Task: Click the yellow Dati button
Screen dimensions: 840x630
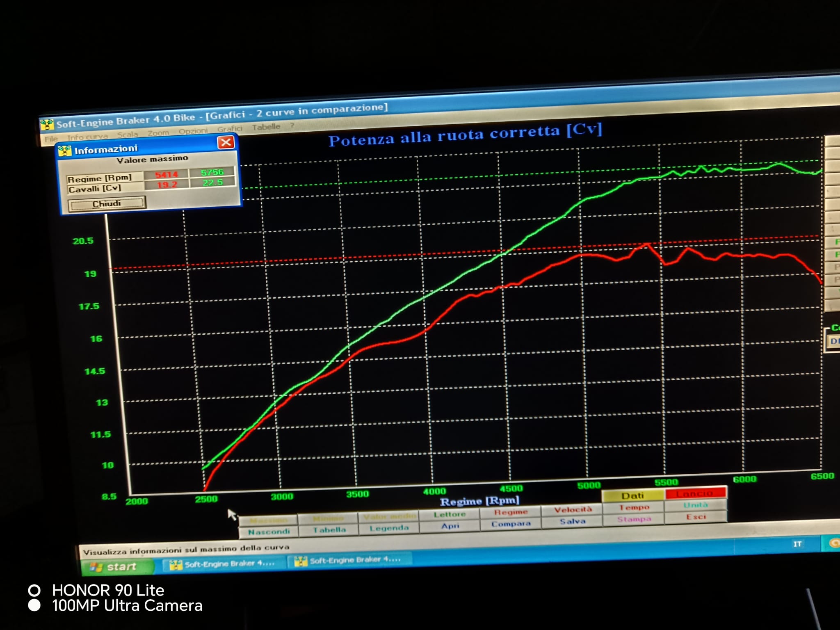Action: tap(632, 496)
